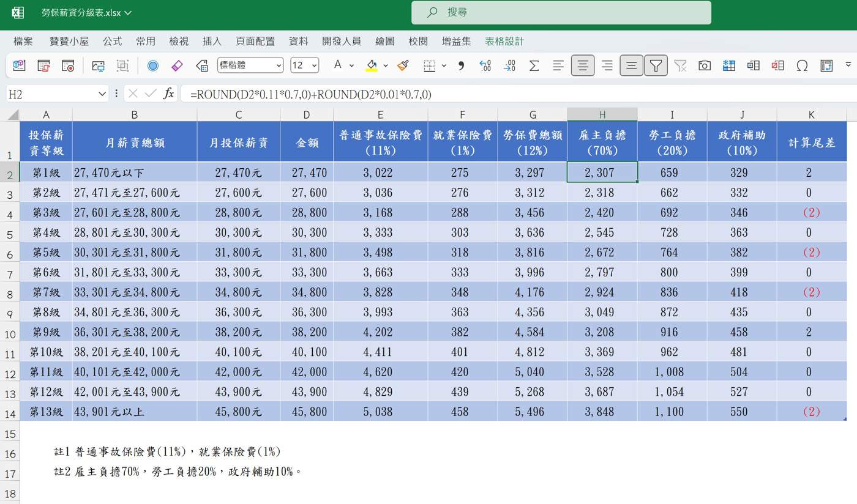The image size is (857, 504).
Task: Click the Record Macro icon
Action: pos(68,65)
